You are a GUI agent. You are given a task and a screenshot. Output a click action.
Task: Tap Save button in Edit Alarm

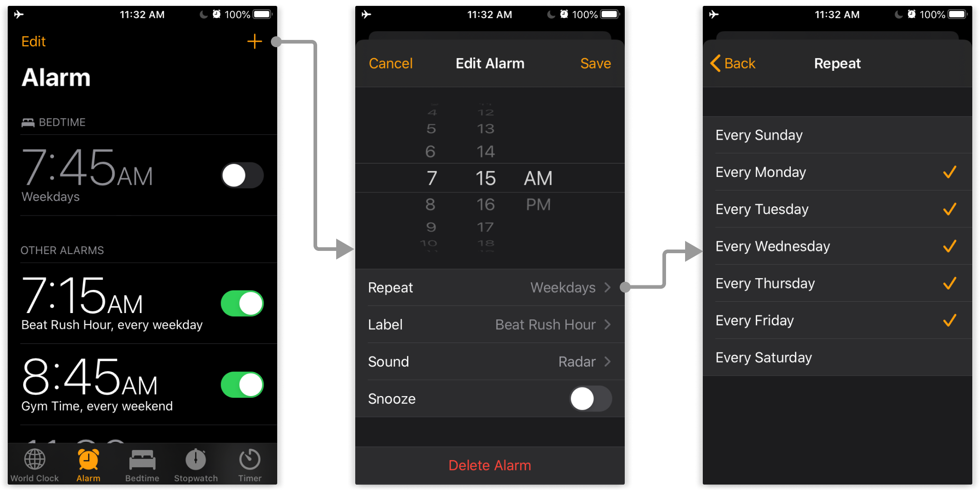pos(596,62)
